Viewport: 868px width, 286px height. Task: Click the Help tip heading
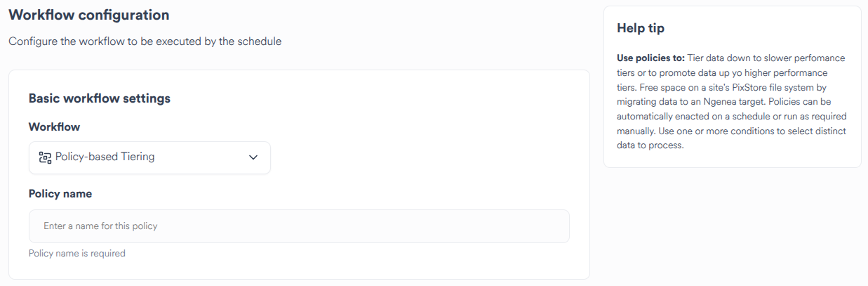(641, 28)
